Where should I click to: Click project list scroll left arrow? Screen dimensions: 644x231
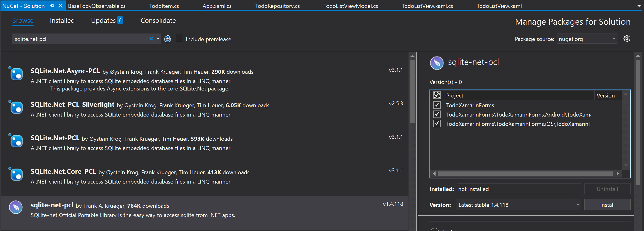pos(434,173)
